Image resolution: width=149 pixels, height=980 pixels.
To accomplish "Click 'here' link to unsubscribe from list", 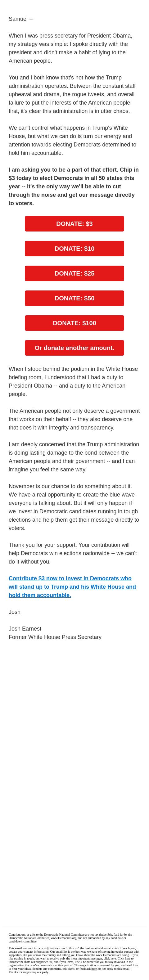I will tap(128, 958).
